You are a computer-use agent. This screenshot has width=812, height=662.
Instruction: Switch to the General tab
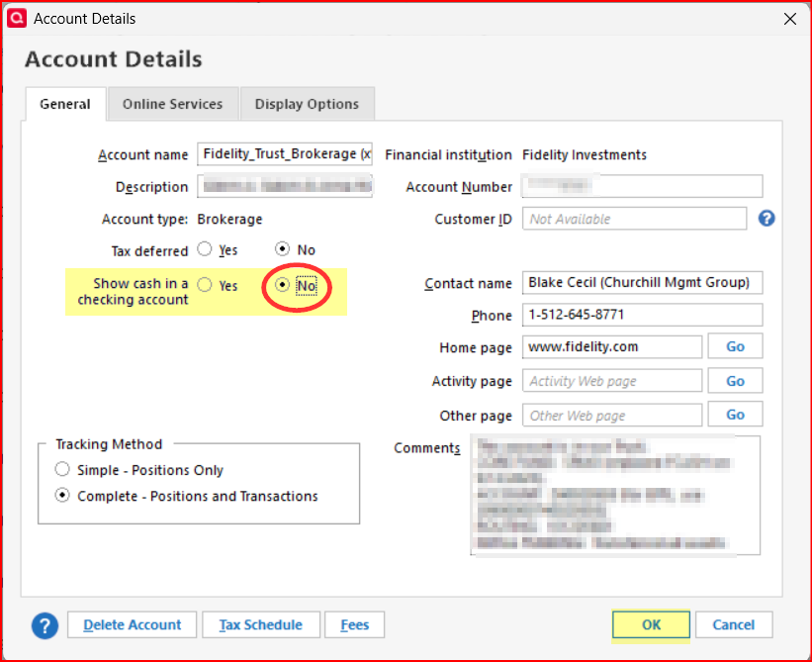click(65, 104)
